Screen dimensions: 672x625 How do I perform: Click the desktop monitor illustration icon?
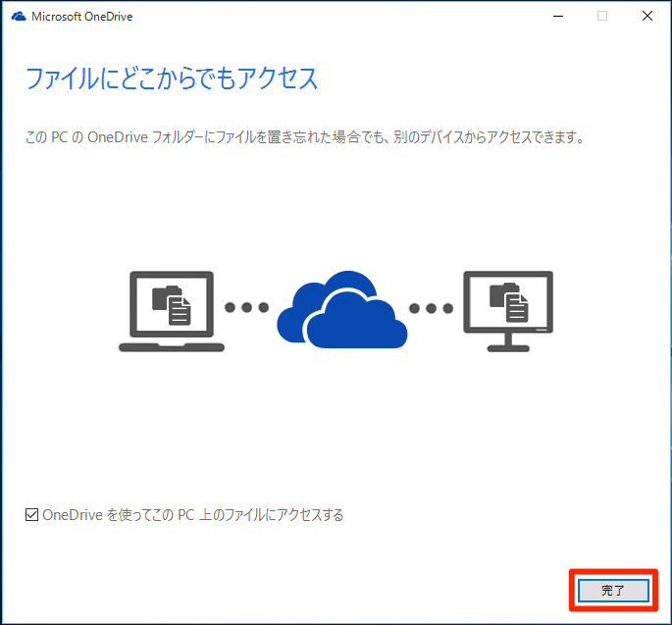coord(508,311)
